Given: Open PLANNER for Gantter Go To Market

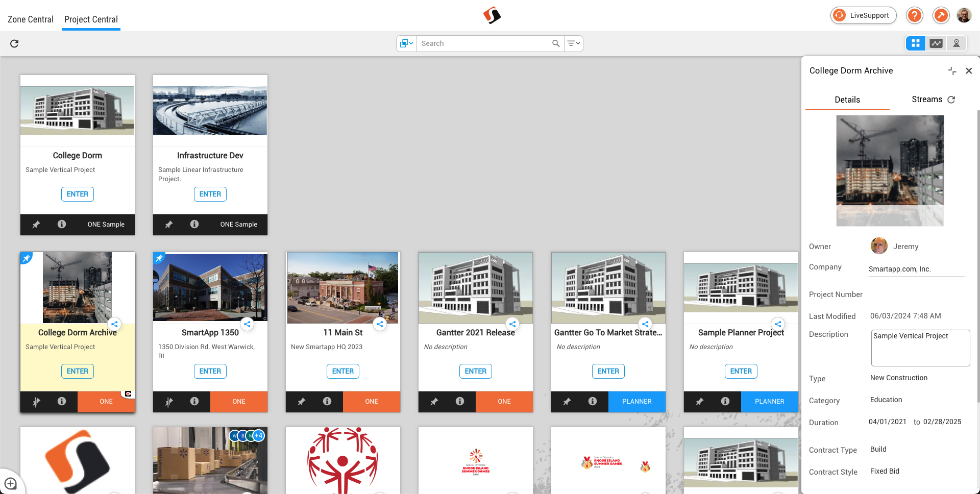Looking at the screenshot, I should click(637, 402).
